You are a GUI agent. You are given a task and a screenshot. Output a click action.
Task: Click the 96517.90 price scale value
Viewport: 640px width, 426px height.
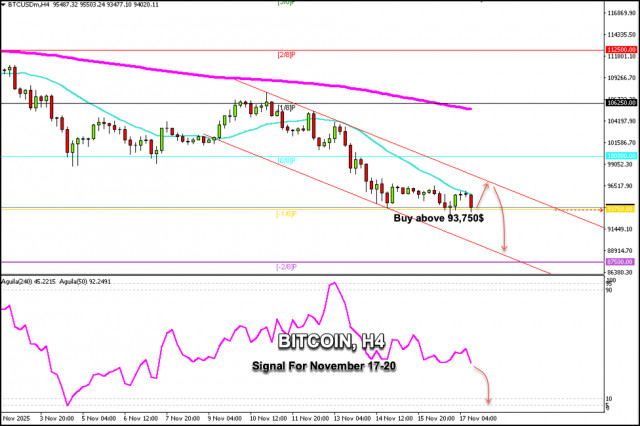pyautogui.click(x=620, y=186)
